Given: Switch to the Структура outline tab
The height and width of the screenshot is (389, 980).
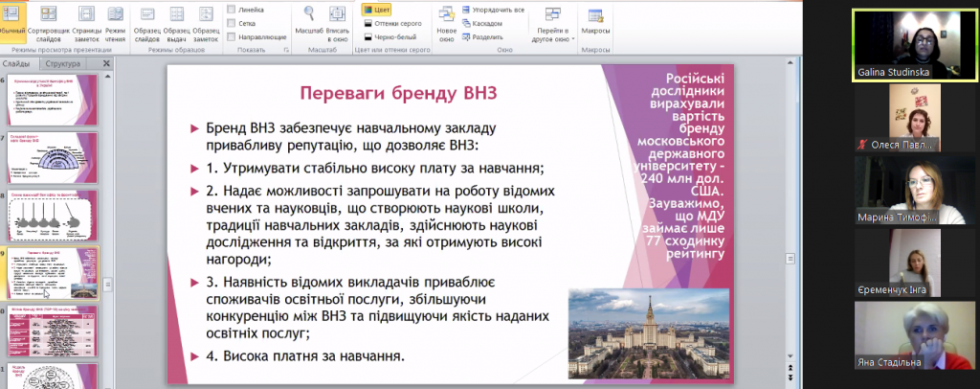Looking at the screenshot, I should coord(63,63).
